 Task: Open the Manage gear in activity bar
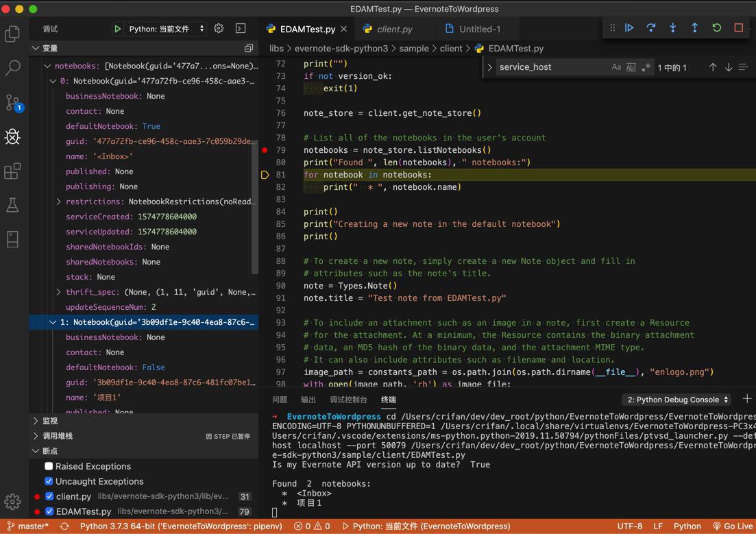point(12,502)
